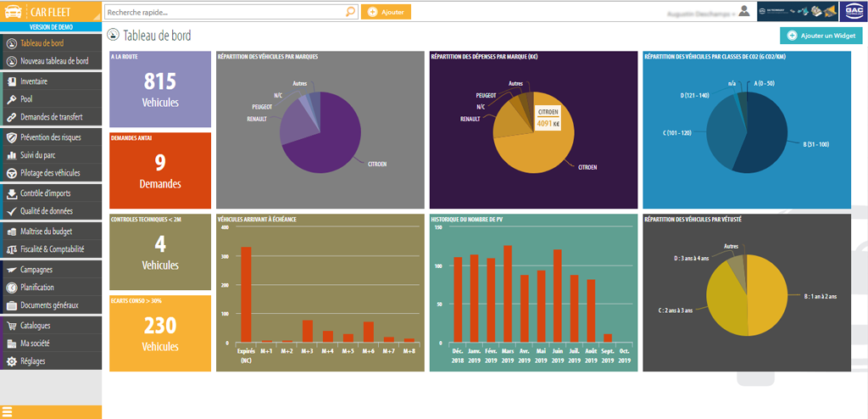Screen dimensions: 868x419
Task: Click the Pilotage des véhicules steering wheel icon
Action: pos(11,173)
